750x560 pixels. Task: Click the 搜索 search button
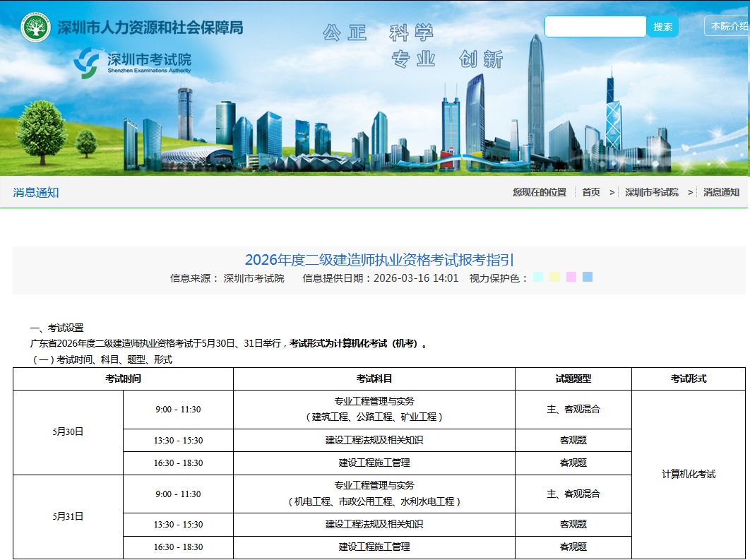pyautogui.click(x=662, y=26)
